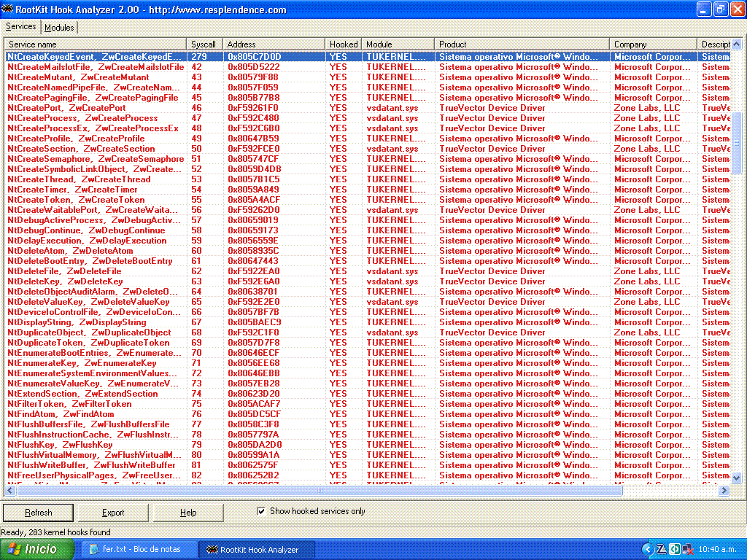Sort by the Product column header
This screenshot has width=747, height=560.
pos(522,44)
